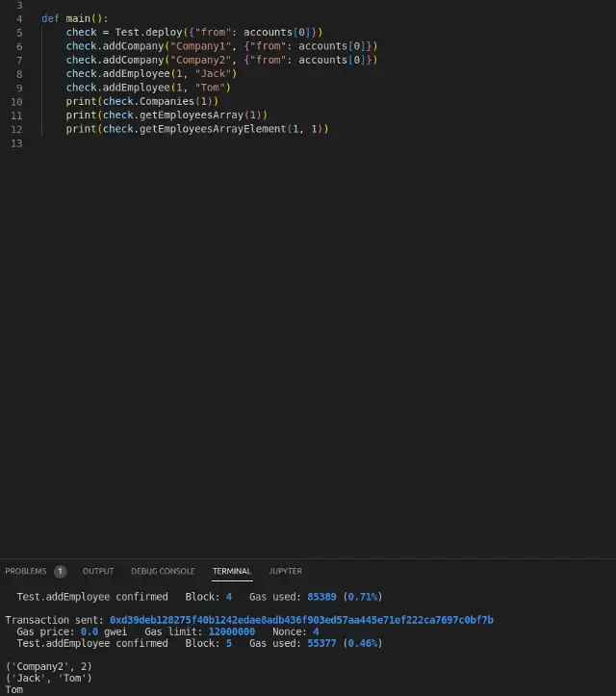Click the "Company1" string literal

200,46
